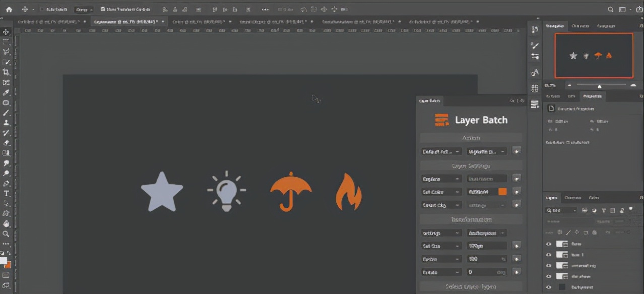Image resolution: width=644 pixels, height=294 pixels.
Task: Select the Move tool in the toolbar
Action: click(x=6, y=32)
